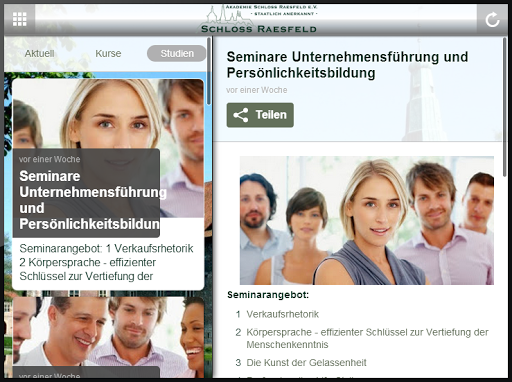Click the article pane scrollbar handle

(505, 107)
